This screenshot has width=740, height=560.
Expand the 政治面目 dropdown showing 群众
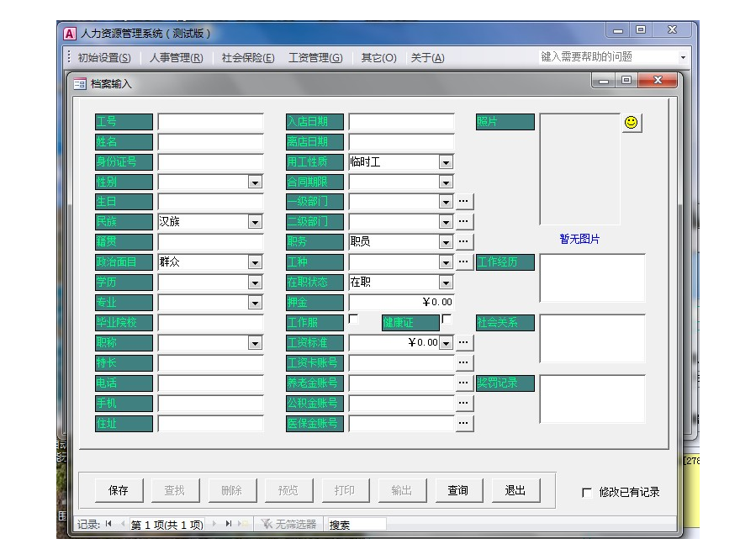point(255,262)
